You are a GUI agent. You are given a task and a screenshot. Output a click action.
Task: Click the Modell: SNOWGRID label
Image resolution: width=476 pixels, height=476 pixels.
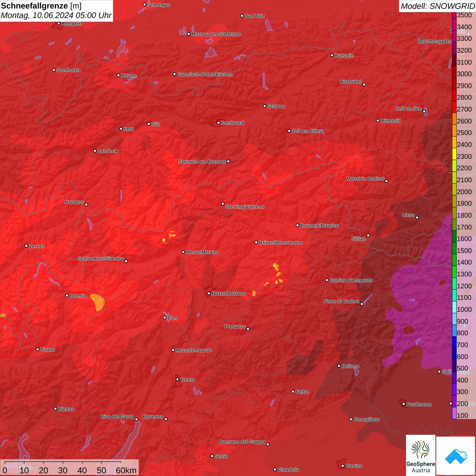pyautogui.click(x=438, y=6)
